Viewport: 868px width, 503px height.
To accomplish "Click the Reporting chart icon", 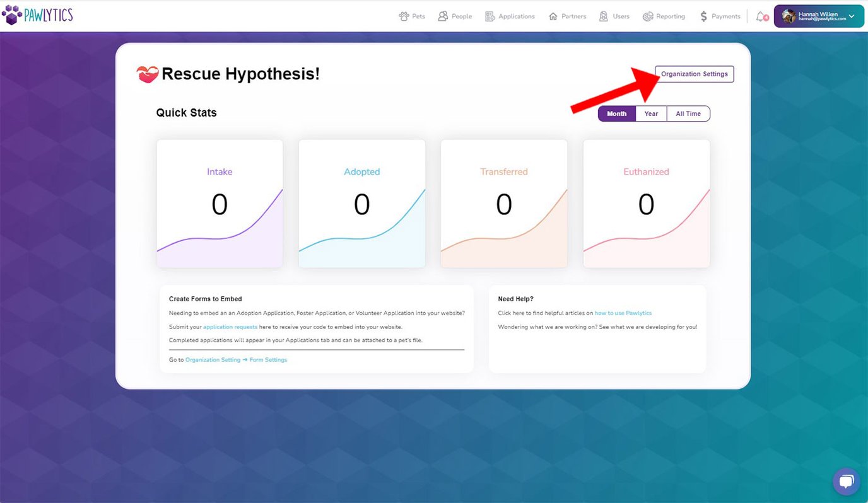I will (648, 16).
